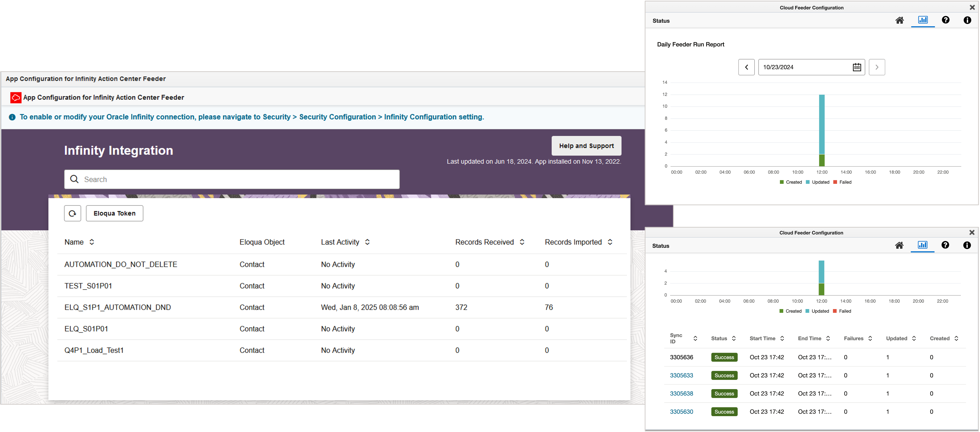The width and height of the screenshot is (980, 432).
Task: Select Q4P1_Load_Test1 row name
Action: (x=94, y=350)
